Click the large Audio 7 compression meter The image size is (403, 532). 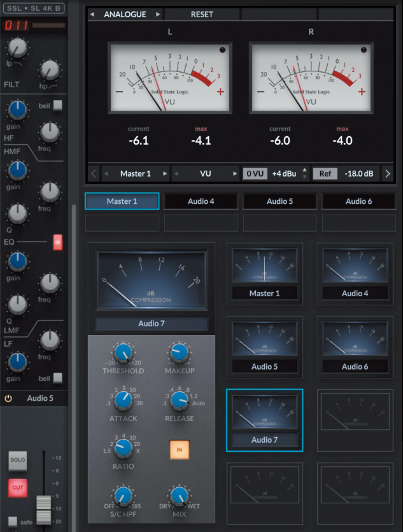click(152, 280)
